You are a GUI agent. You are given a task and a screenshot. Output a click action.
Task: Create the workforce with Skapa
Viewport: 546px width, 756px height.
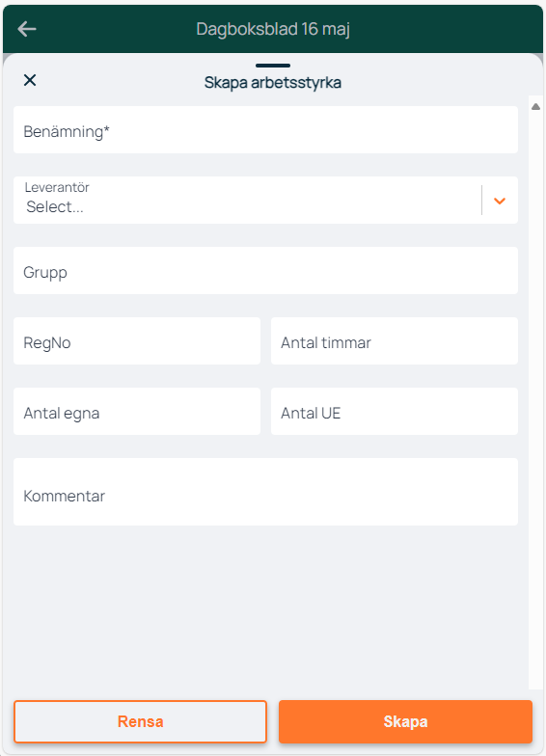[x=405, y=721]
